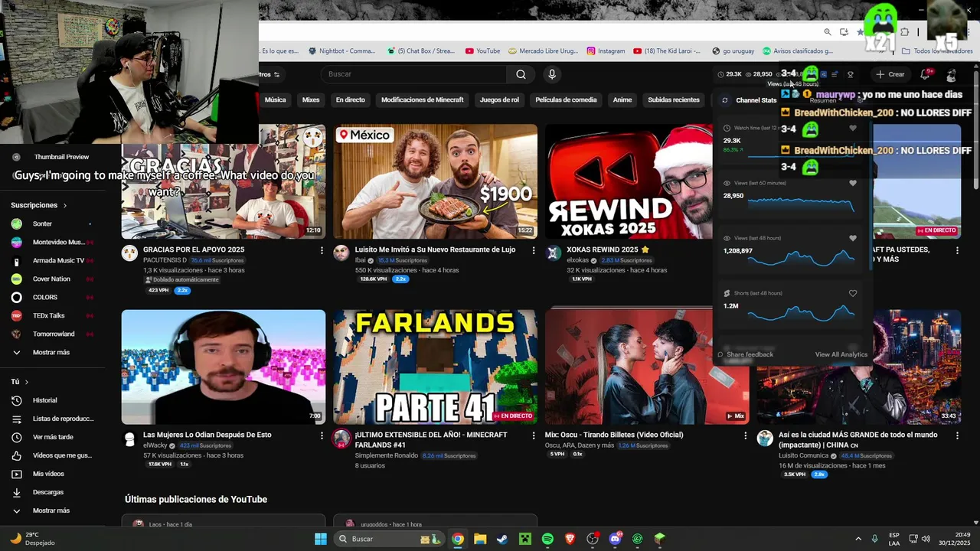980x551 pixels.
Task: Expand Mostrar más under Descargas
Action: click(x=52, y=510)
